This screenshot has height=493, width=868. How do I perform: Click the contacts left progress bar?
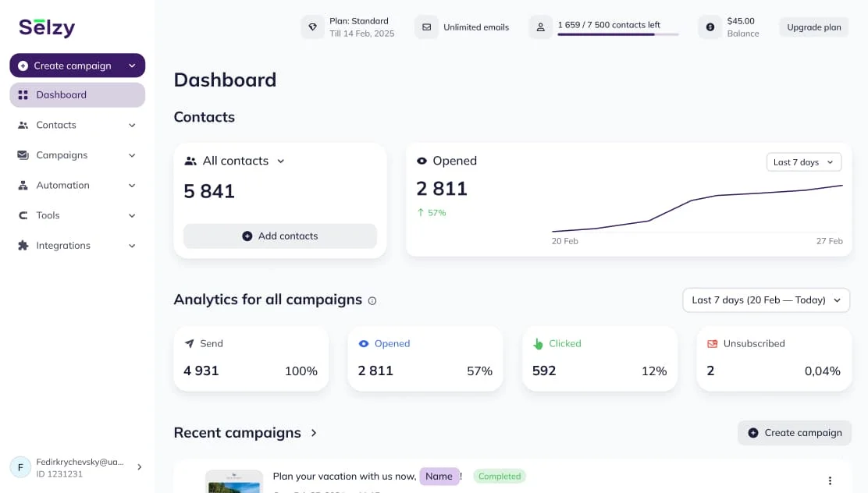coord(617,34)
